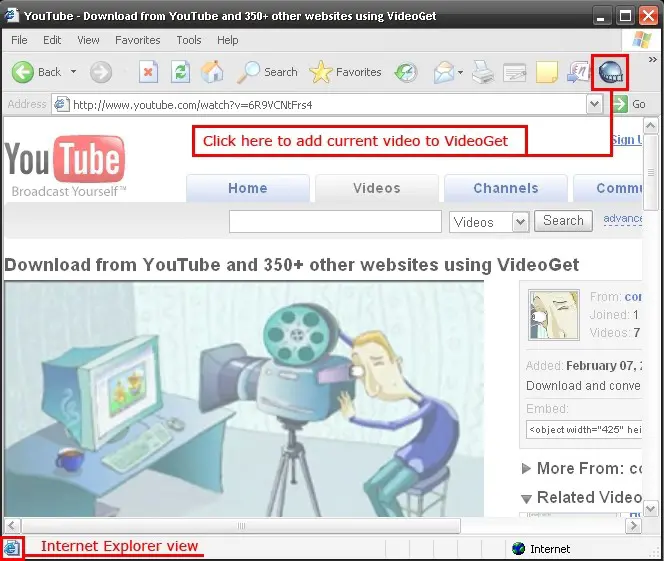Click vertical scrollbar down arrow
Screen dimensions: 664x561
(650, 508)
